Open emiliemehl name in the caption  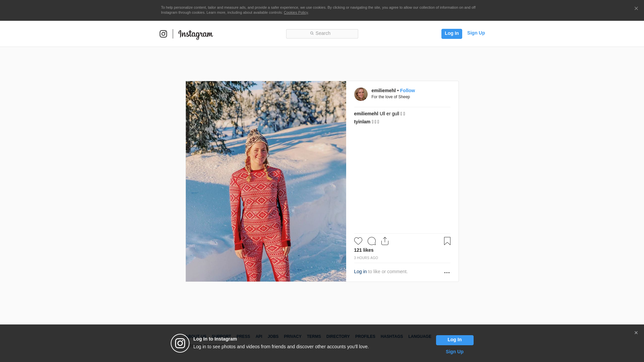pyautogui.click(x=366, y=114)
